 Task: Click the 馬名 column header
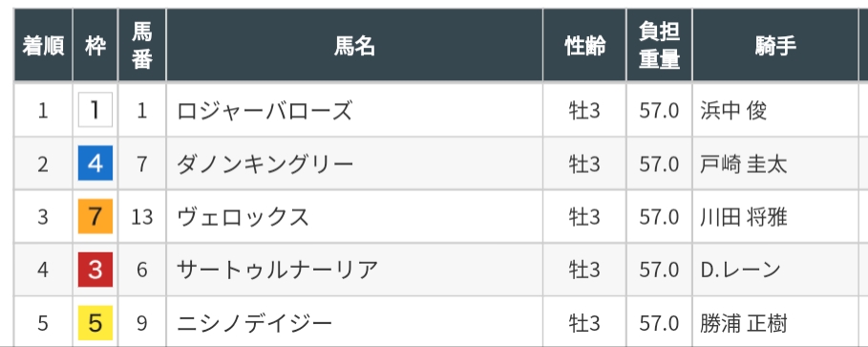coord(354,46)
